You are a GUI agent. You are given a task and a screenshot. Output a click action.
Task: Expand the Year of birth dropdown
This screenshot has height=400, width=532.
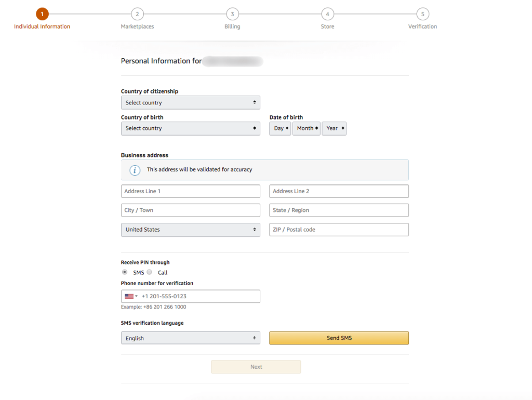[x=334, y=128]
